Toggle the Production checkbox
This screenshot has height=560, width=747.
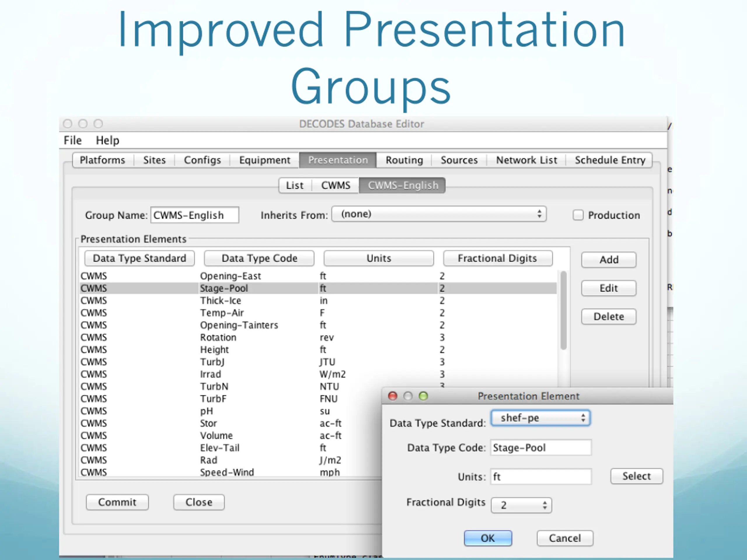tap(578, 215)
